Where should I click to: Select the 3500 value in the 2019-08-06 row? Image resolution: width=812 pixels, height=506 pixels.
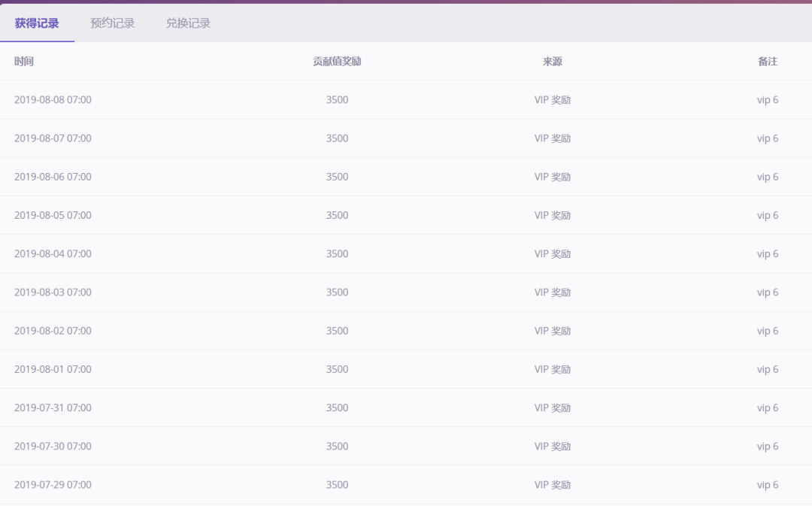[x=337, y=177]
